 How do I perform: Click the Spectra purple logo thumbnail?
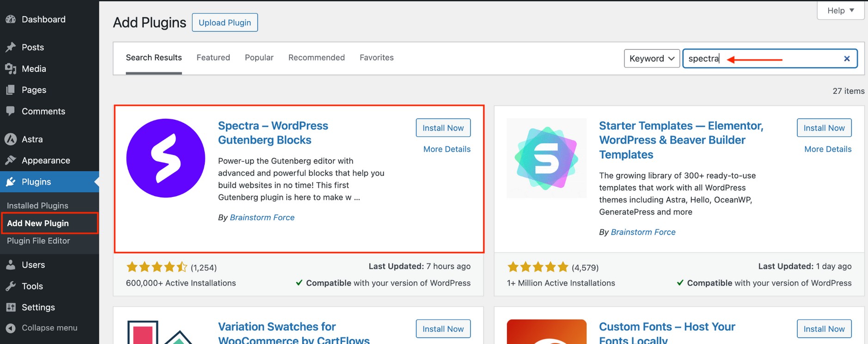click(165, 158)
